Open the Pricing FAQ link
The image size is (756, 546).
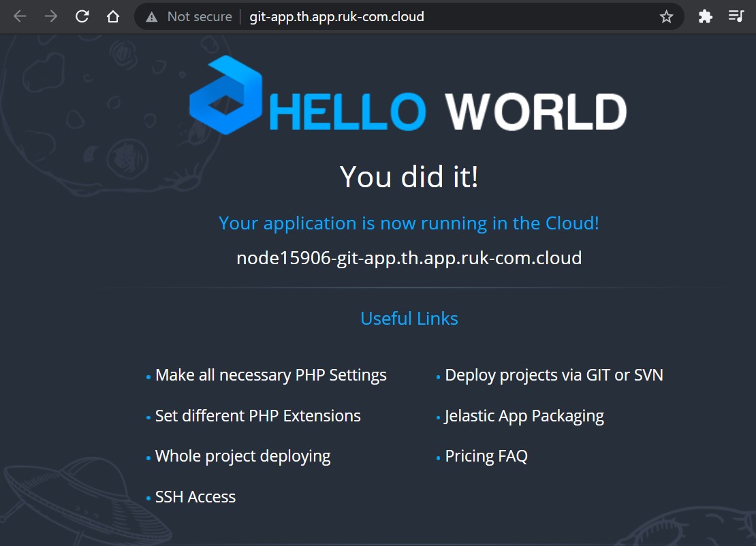486,456
